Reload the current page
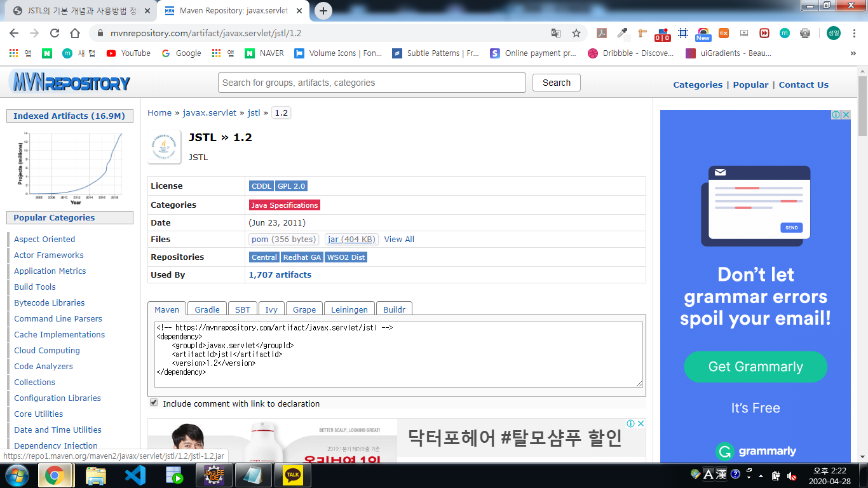868x488 pixels. pos(55,33)
